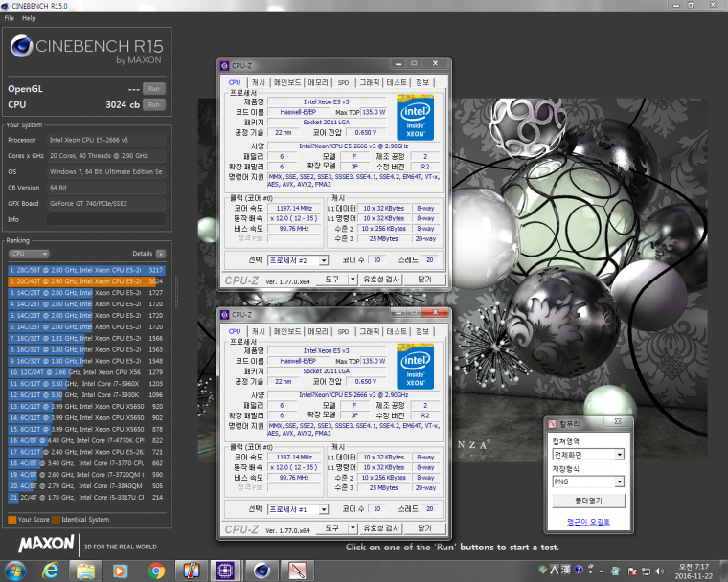This screenshot has height=582, width=728.
Task: Open the Ranking CPU dropdown
Action: tap(29, 254)
